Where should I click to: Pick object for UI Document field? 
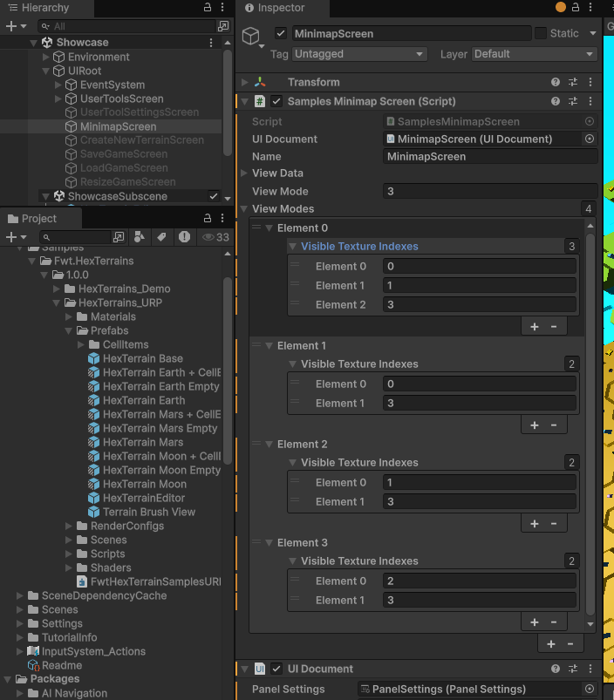tap(590, 139)
